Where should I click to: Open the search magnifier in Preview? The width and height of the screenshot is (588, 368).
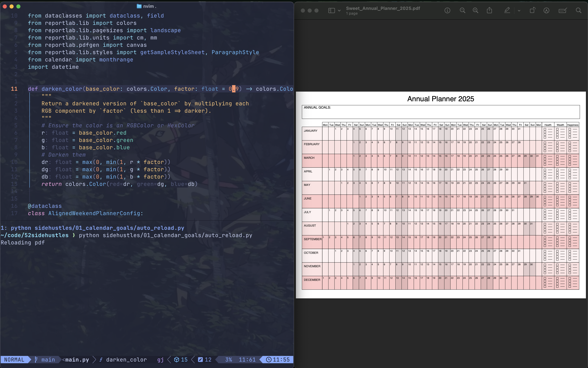(579, 10)
